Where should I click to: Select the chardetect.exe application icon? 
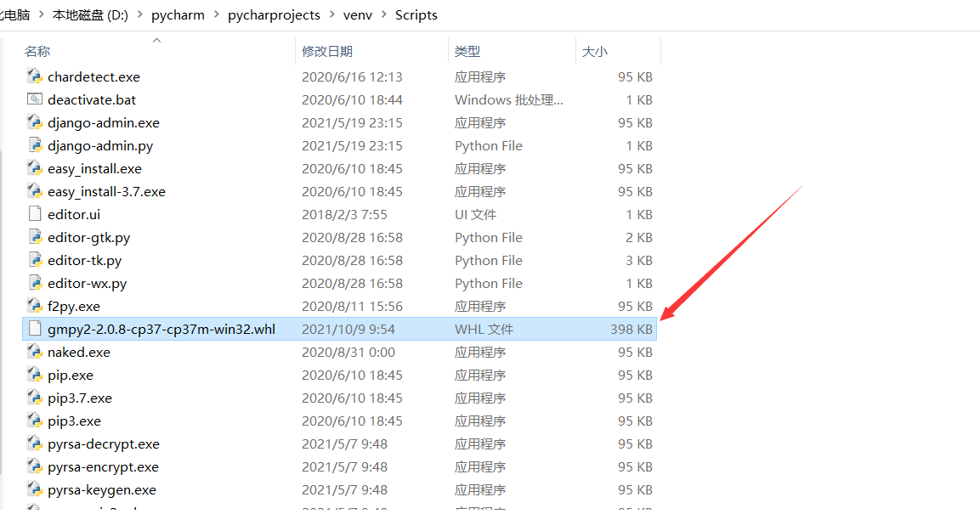tap(35, 76)
